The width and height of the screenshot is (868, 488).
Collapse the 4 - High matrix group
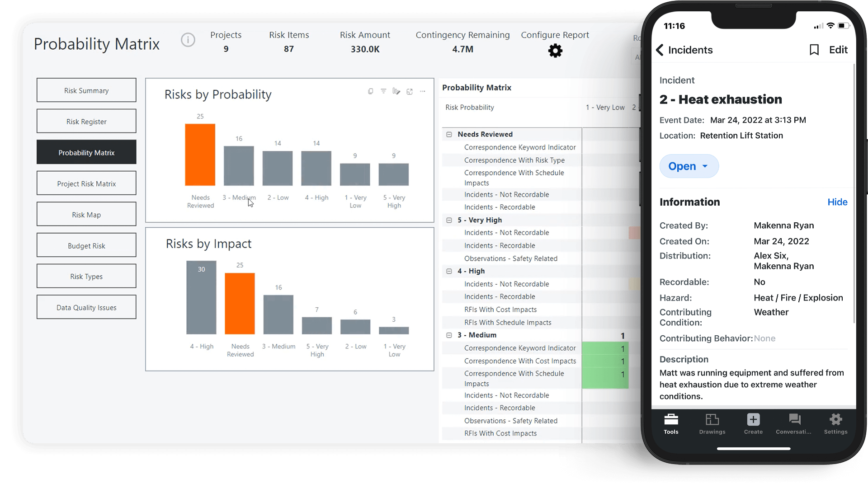pos(449,271)
